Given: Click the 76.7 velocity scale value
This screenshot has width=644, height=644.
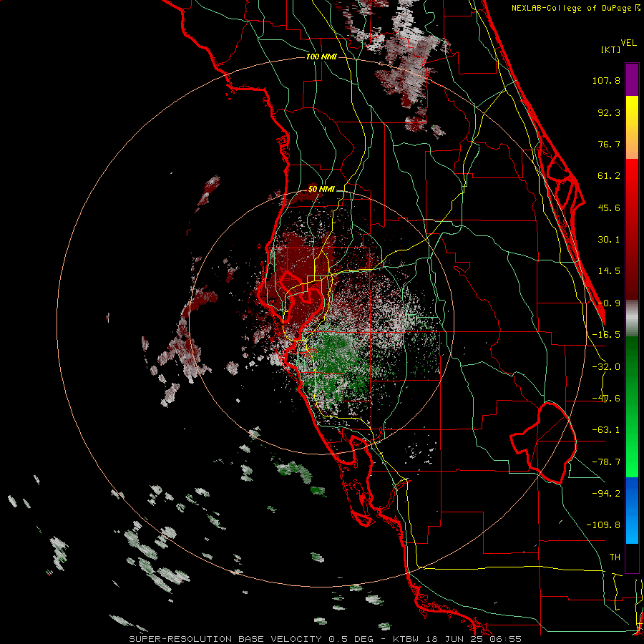Looking at the screenshot, I should tap(609, 144).
